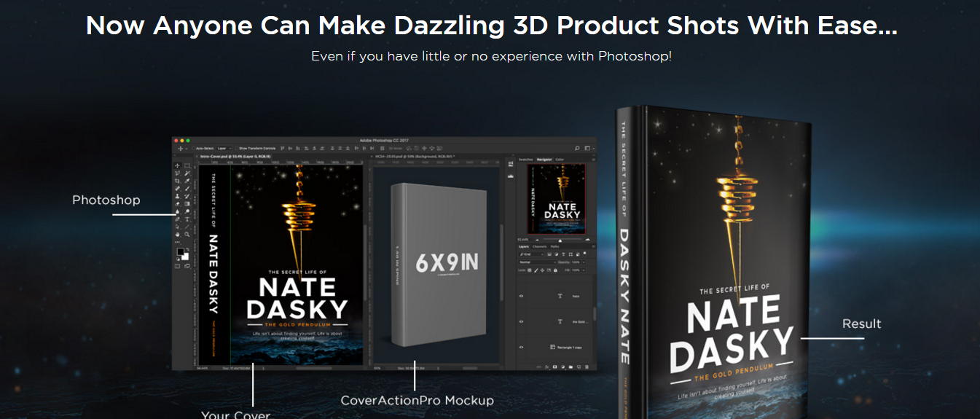980x419 pixels.
Task: Click the fx layer style icon
Action: (546, 367)
